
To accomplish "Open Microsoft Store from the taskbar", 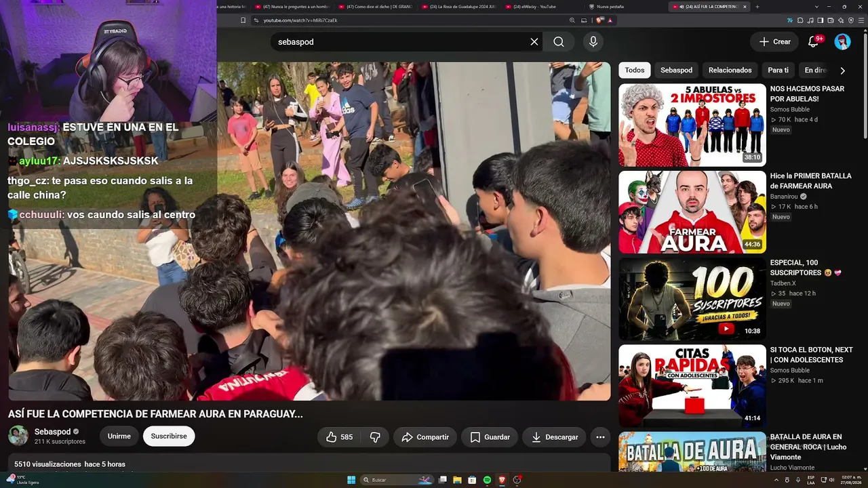I will (473, 480).
